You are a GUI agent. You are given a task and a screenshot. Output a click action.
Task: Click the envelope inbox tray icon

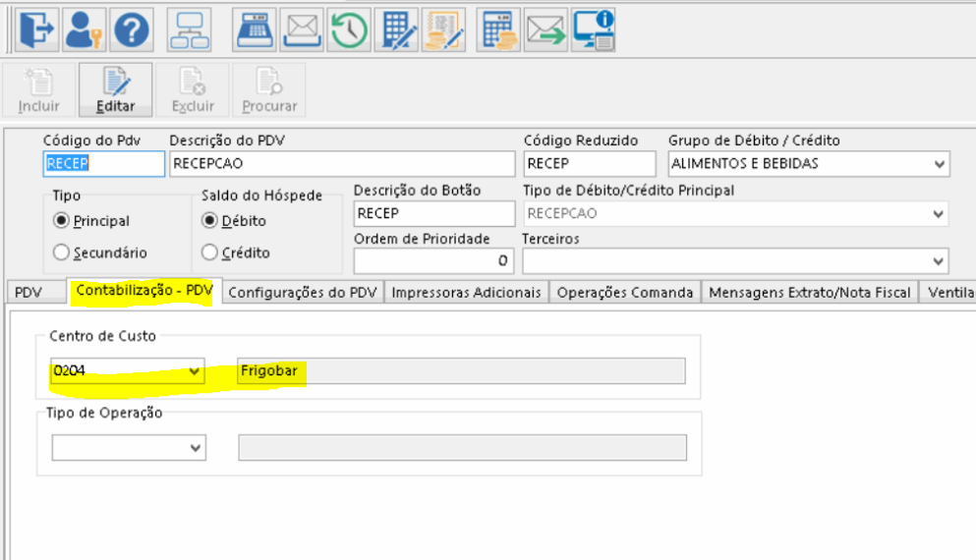click(x=302, y=29)
